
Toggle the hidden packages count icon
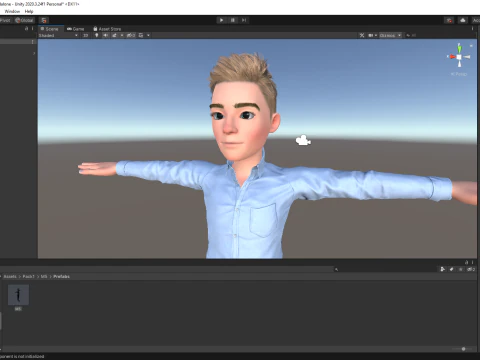pyautogui.click(x=471, y=269)
